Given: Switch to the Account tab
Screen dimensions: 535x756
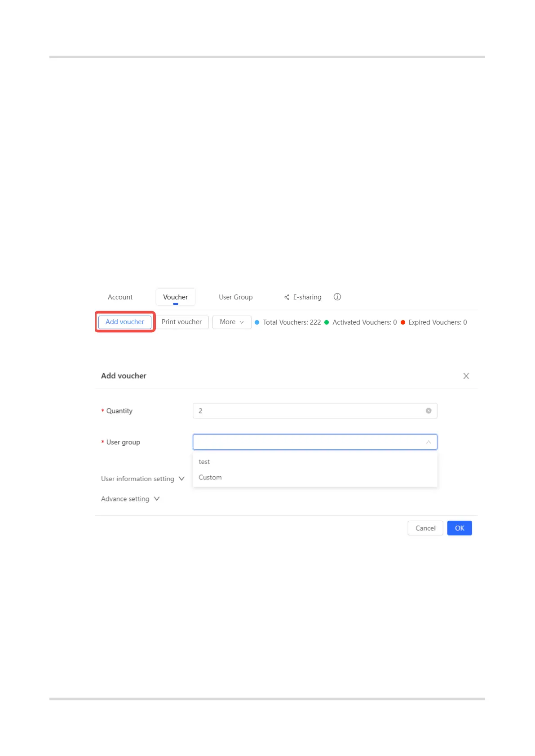Looking at the screenshot, I should 120,297.
